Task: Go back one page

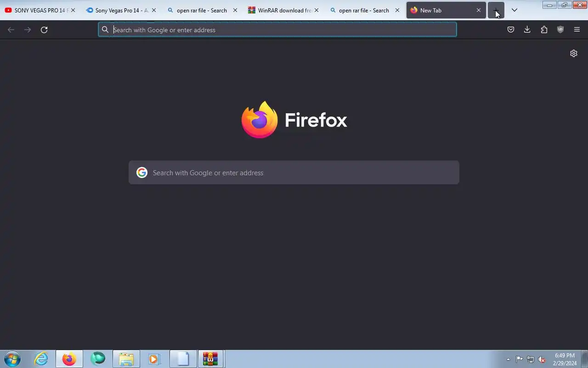Action: (x=11, y=30)
